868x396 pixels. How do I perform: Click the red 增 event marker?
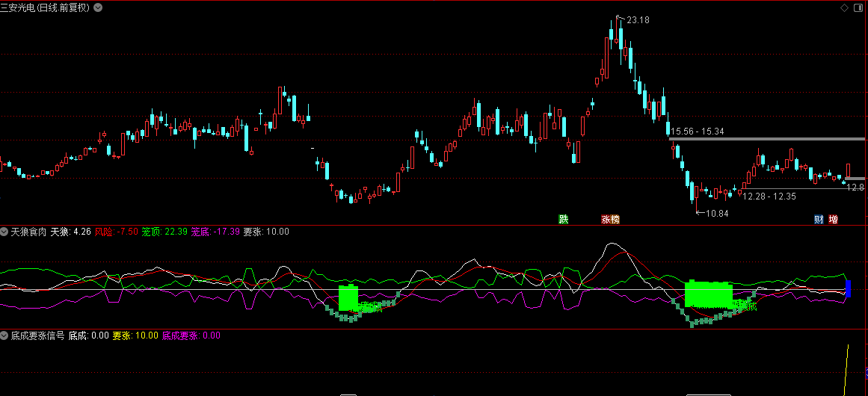pos(833,219)
